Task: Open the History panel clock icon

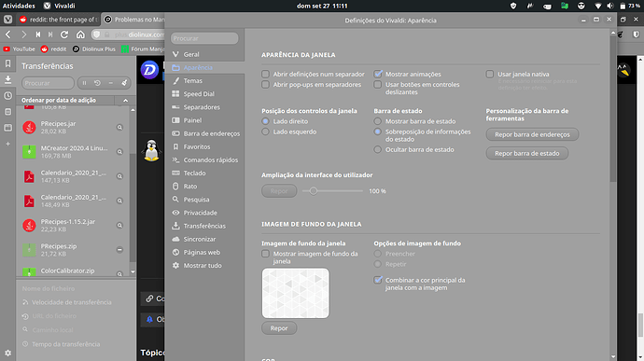Action: 7,96
